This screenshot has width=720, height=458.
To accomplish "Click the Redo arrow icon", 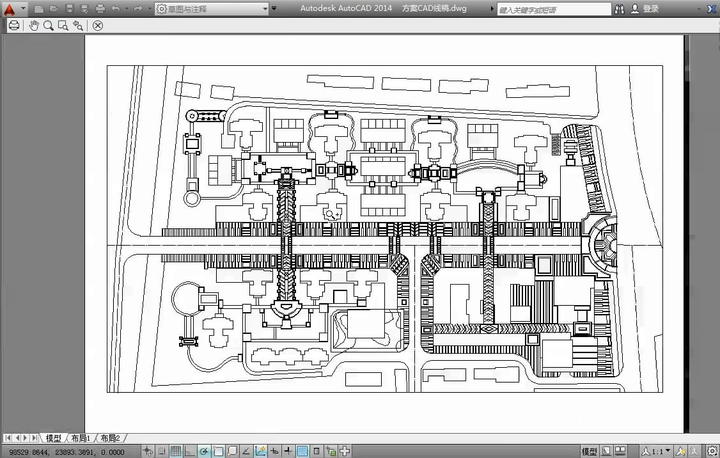I will pyautogui.click(x=138, y=9).
